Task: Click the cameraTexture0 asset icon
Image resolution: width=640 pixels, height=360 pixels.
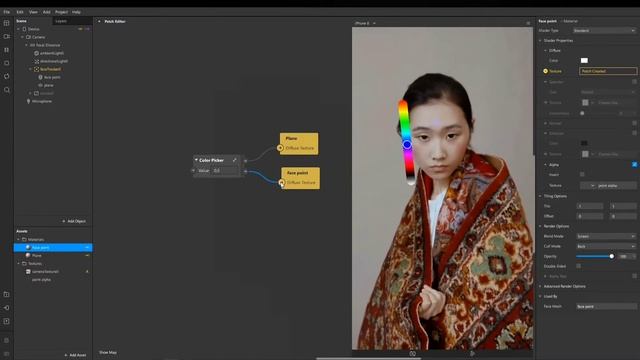Action: point(28,271)
